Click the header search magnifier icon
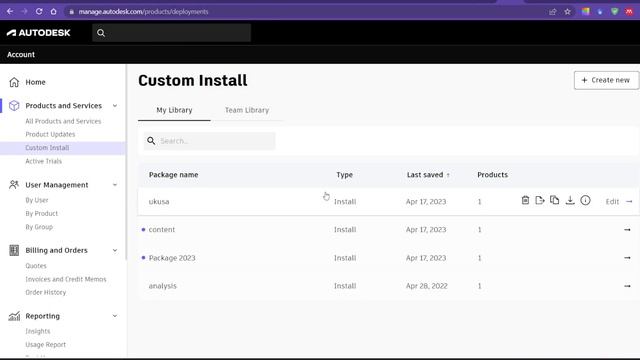 [101, 33]
